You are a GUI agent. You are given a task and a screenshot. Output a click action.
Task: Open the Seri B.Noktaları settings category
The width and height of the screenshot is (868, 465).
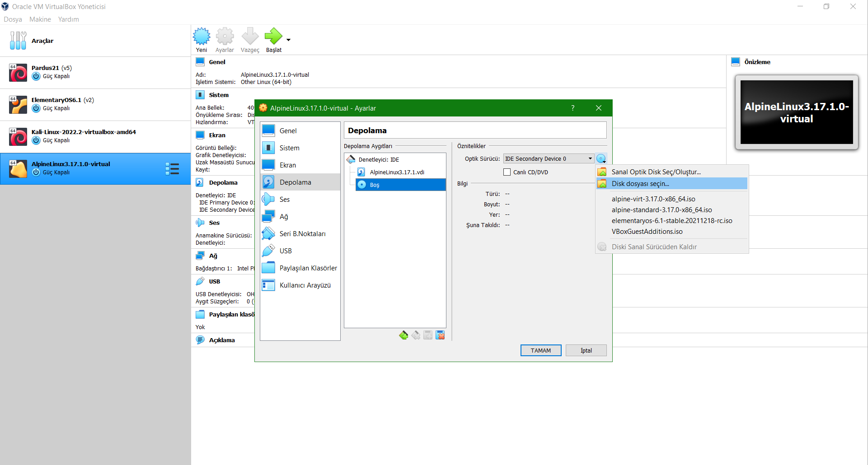coord(300,233)
